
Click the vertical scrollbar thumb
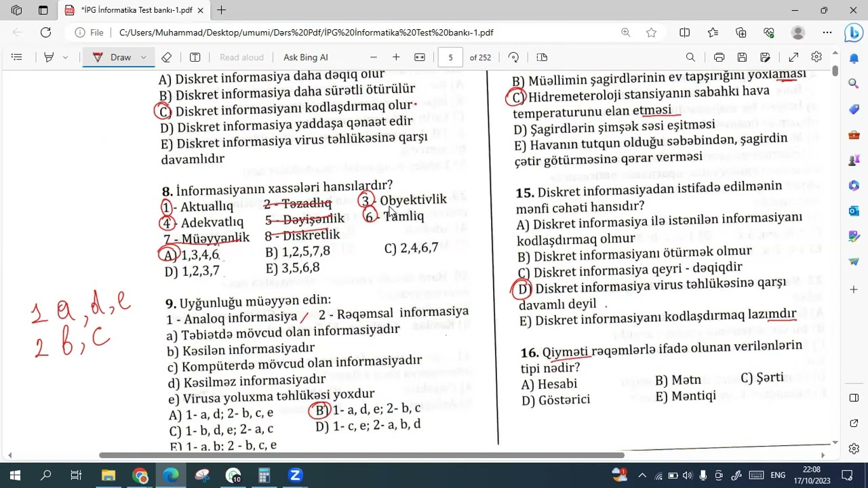[835, 71]
